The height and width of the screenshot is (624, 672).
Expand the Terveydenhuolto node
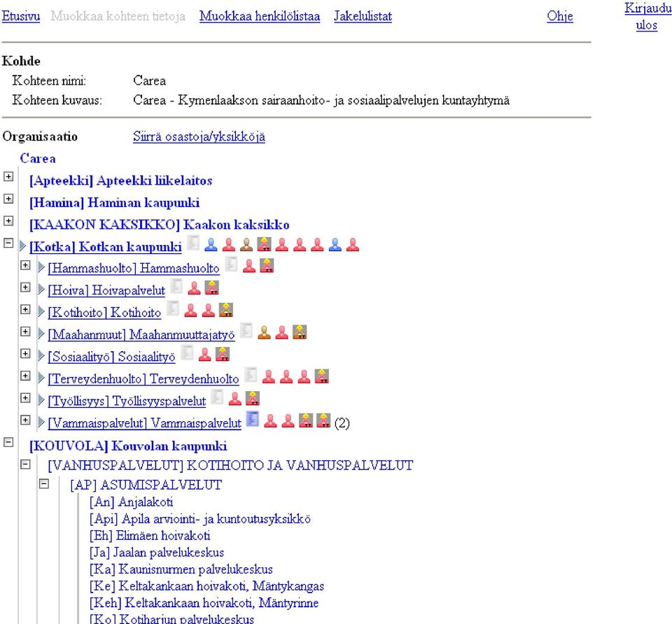pos(26,376)
